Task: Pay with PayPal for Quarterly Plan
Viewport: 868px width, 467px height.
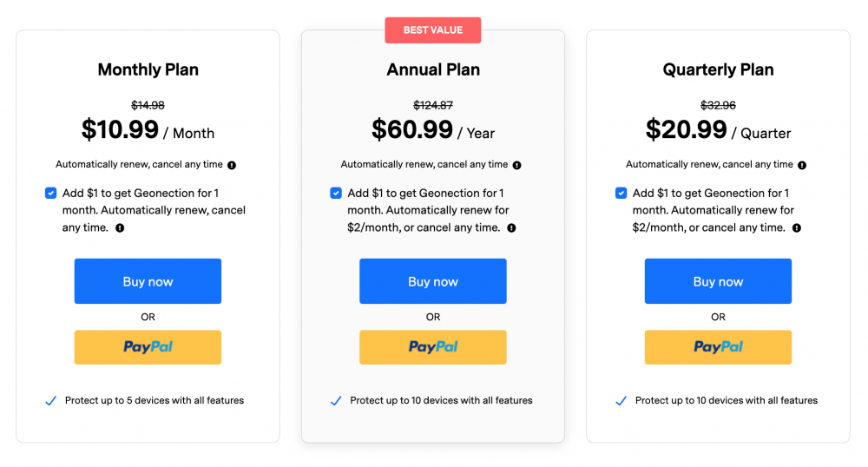Action: click(x=718, y=347)
